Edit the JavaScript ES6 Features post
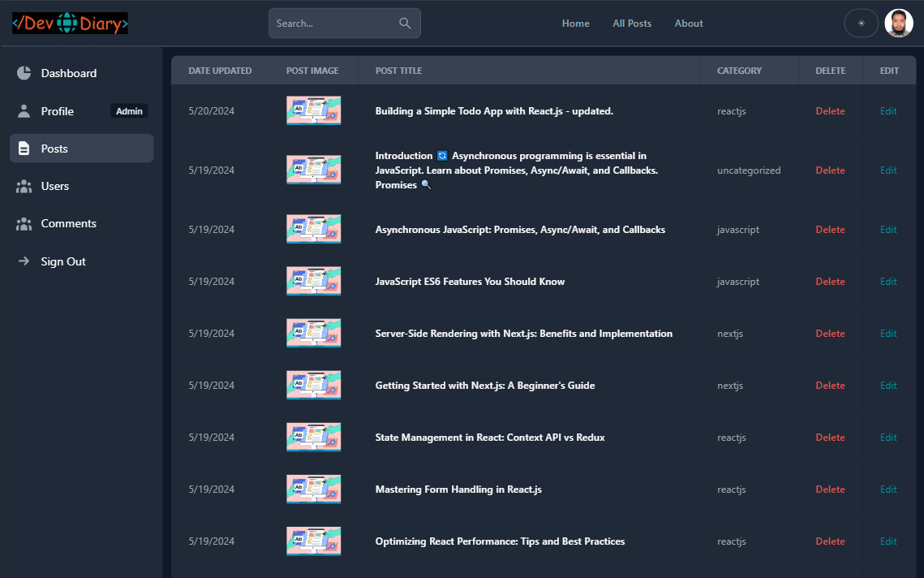The height and width of the screenshot is (578, 924). click(888, 282)
